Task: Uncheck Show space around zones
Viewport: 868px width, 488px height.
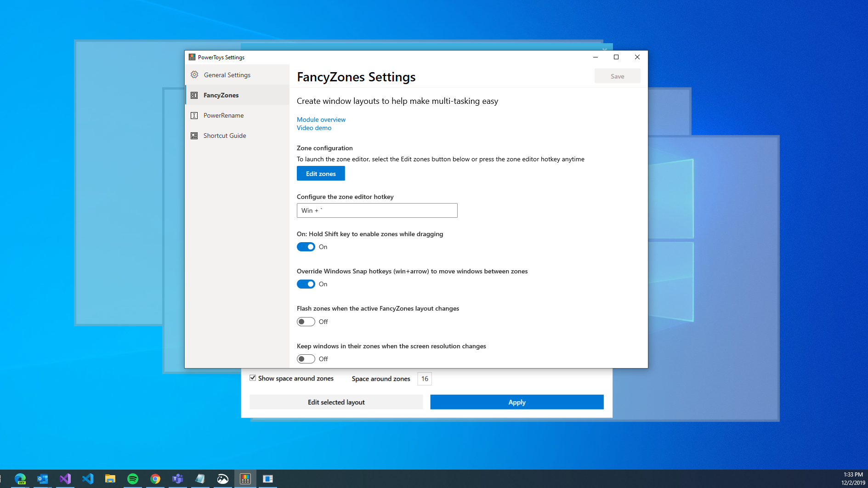Action: point(253,378)
